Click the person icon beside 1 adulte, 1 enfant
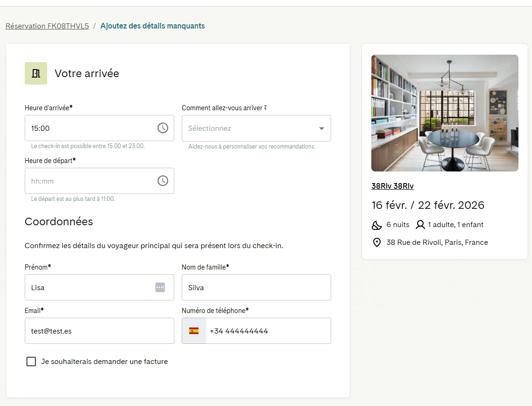 tap(420, 225)
